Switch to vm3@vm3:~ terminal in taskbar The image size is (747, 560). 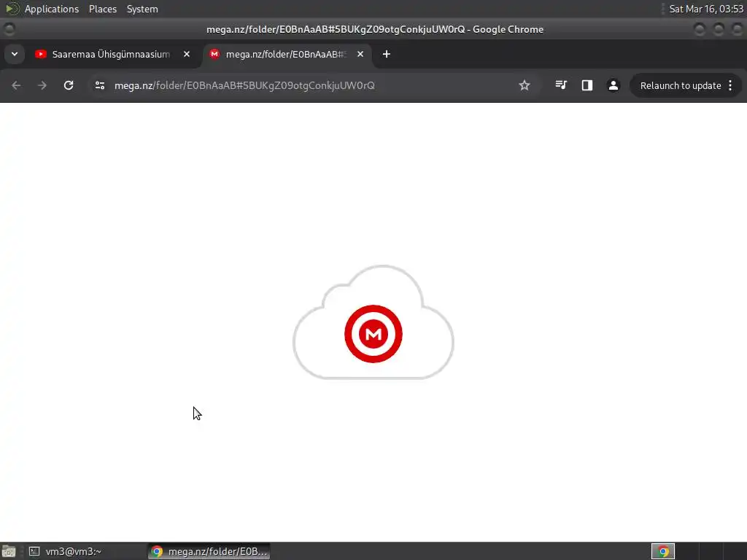pos(86,551)
